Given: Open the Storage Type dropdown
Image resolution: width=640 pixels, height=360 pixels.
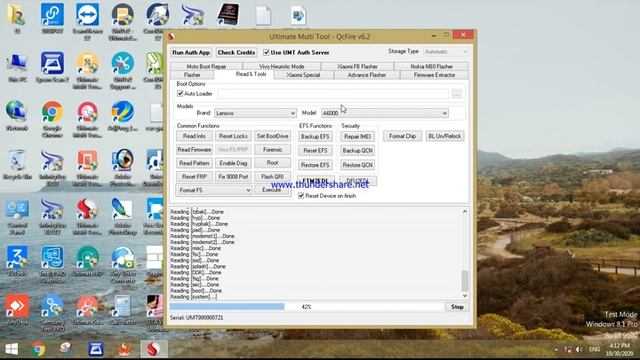Looking at the screenshot, I should point(446,52).
